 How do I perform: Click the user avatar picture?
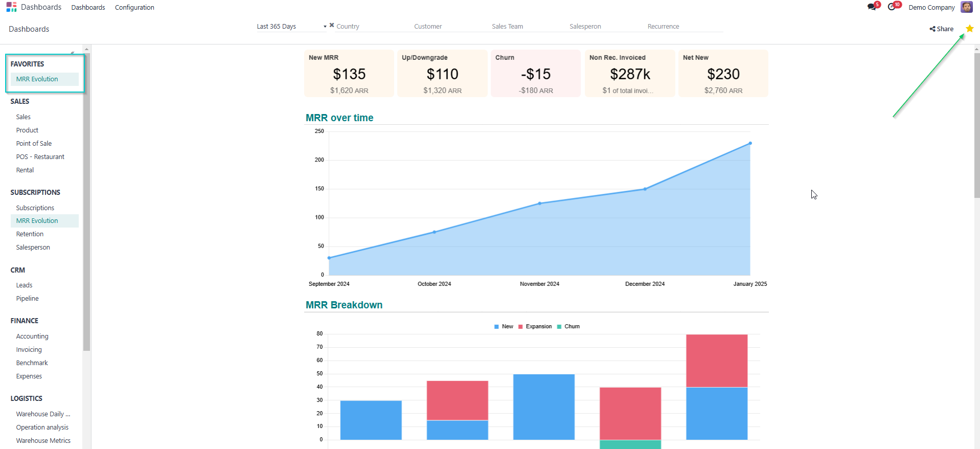pos(966,7)
